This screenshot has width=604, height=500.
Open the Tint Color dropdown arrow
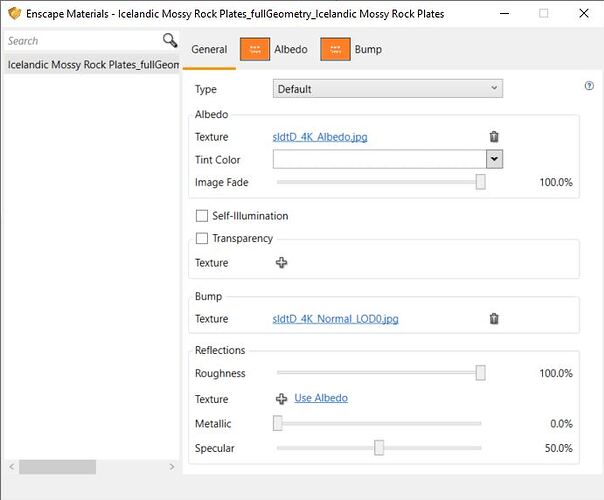[x=495, y=159]
